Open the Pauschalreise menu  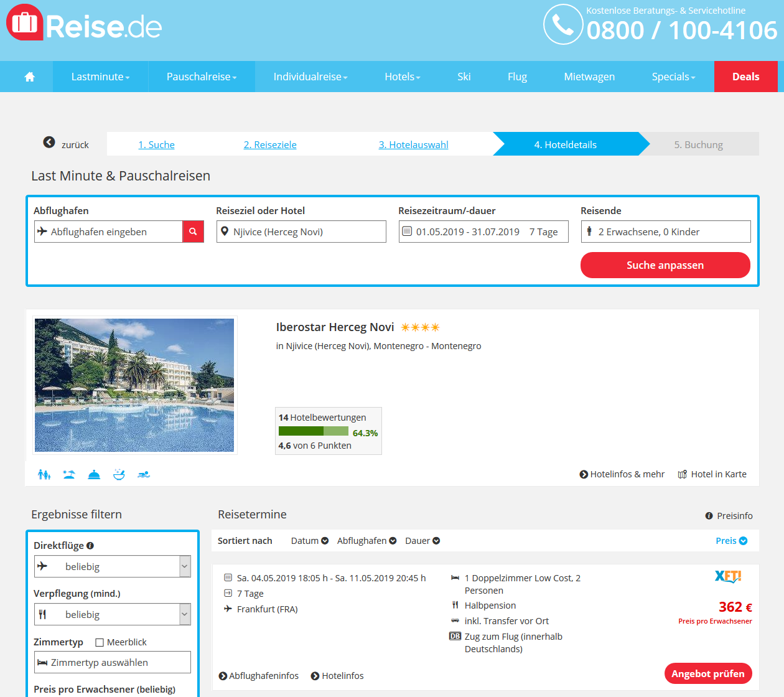pyautogui.click(x=202, y=77)
